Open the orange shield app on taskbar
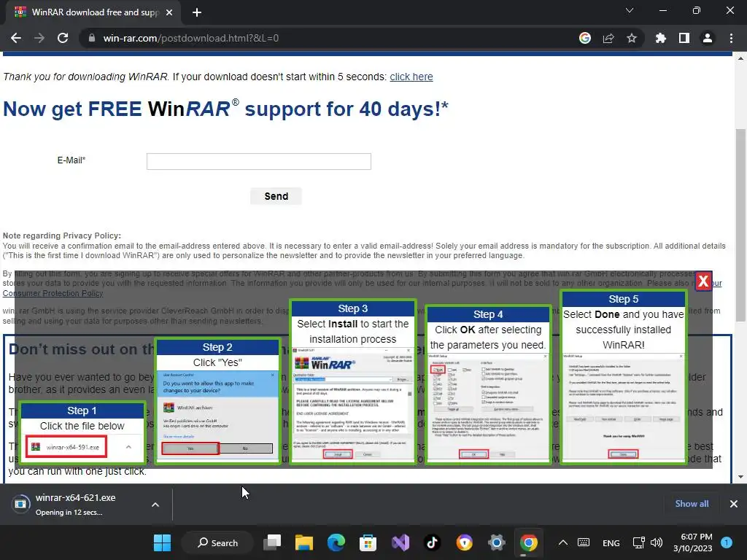 coord(464,542)
